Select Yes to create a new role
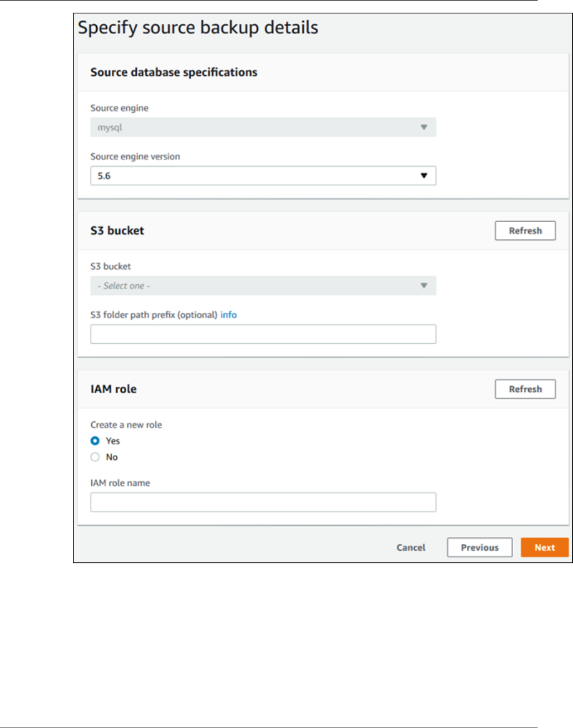This screenshot has height=728, width=573. [x=95, y=441]
